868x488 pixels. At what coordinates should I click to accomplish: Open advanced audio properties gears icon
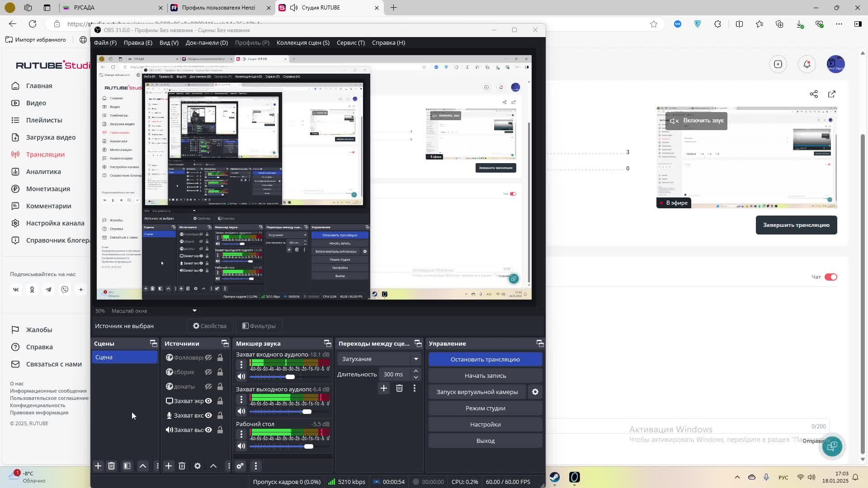tap(240, 466)
